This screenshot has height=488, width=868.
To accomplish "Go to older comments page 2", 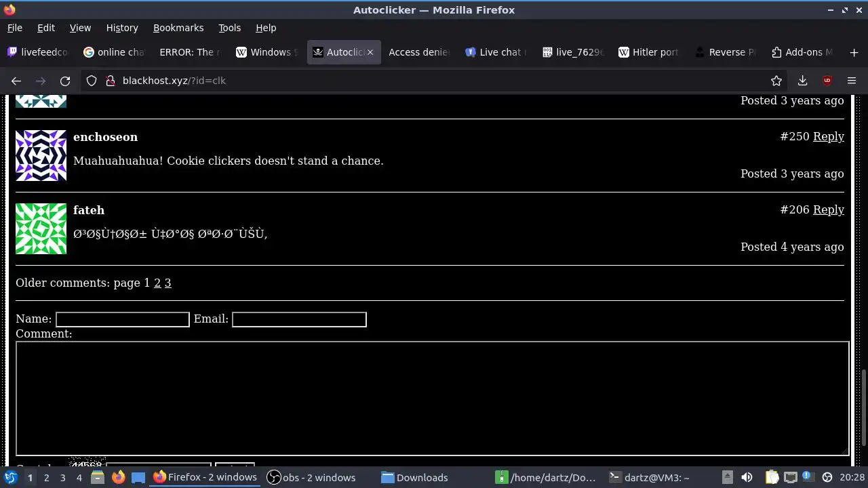I will (x=157, y=283).
